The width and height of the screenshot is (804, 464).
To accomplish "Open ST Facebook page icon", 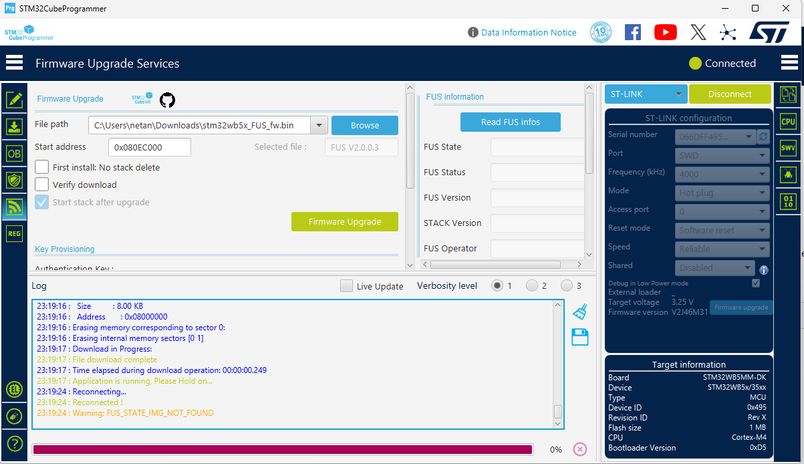I will click(x=633, y=32).
